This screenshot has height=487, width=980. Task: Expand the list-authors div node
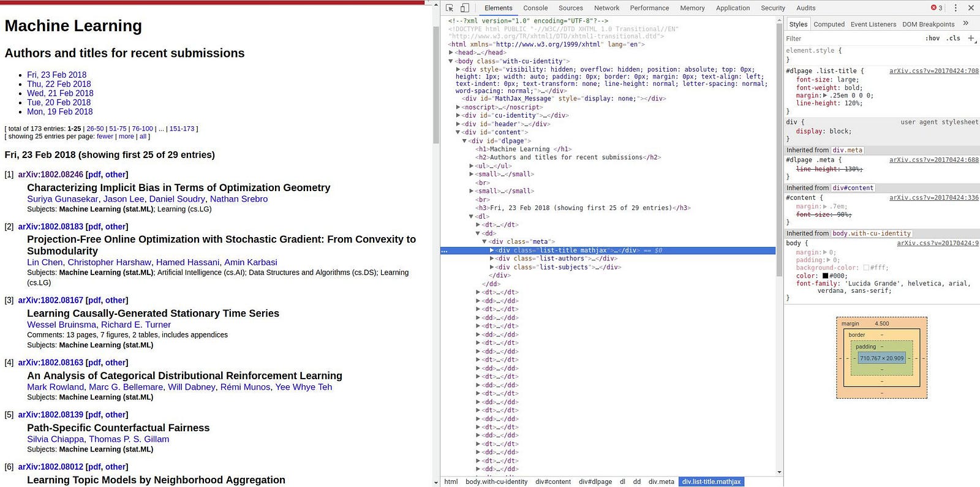492,259
